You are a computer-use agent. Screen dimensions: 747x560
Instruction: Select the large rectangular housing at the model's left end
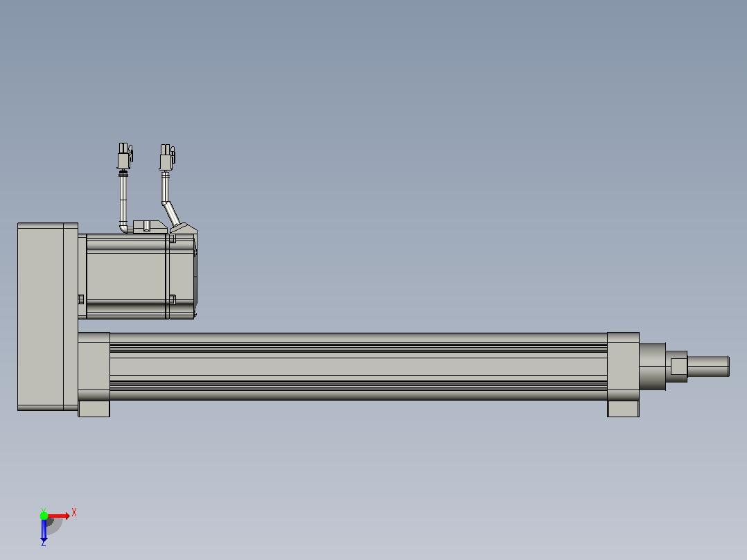click(x=48, y=317)
